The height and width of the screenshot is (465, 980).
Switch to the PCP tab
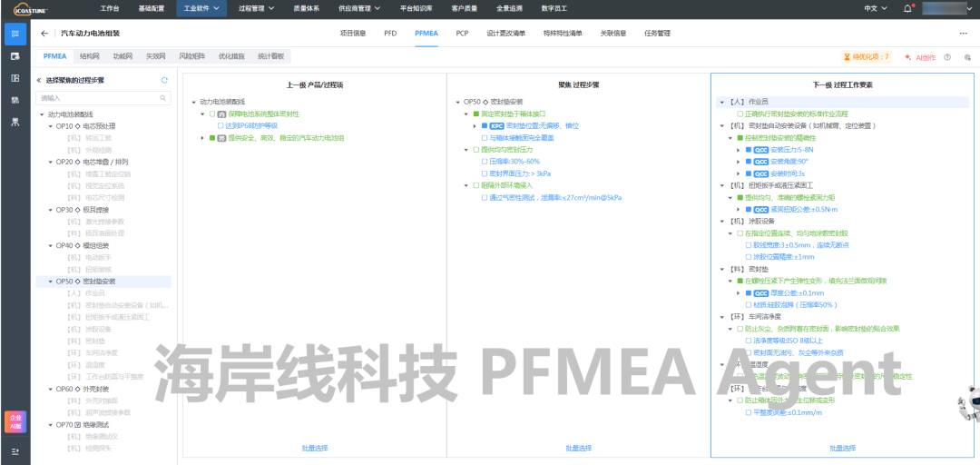(x=463, y=34)
